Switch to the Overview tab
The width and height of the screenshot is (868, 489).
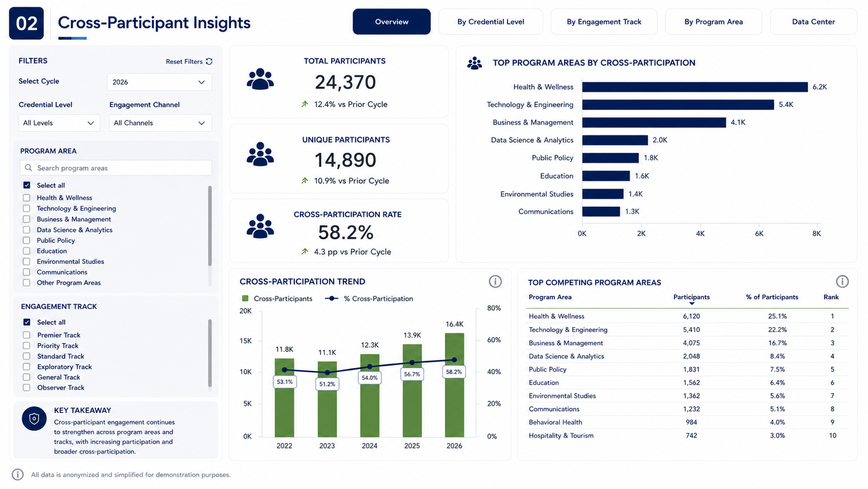pos(391,22)
